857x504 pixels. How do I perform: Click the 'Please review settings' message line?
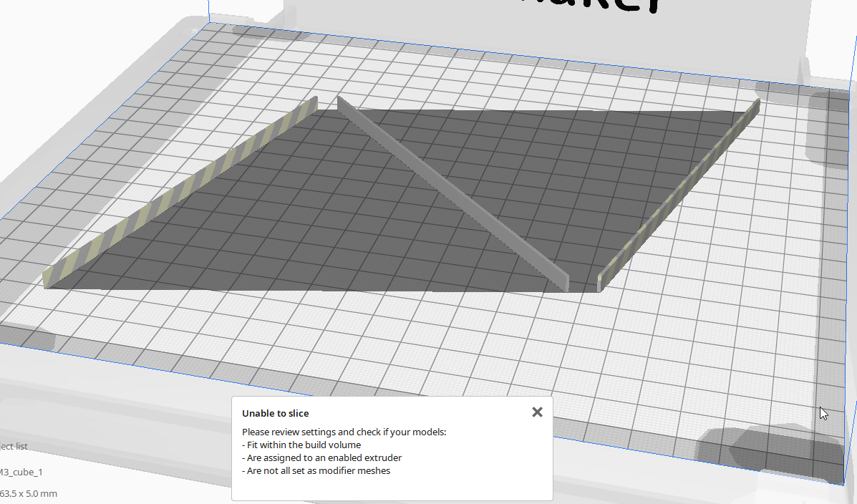coord(344,432)
